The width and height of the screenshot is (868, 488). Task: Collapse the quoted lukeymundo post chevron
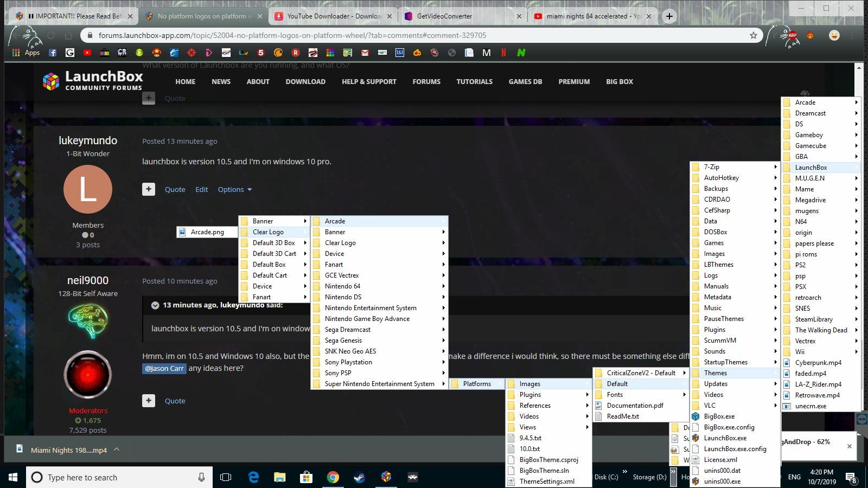click(155, 305)
